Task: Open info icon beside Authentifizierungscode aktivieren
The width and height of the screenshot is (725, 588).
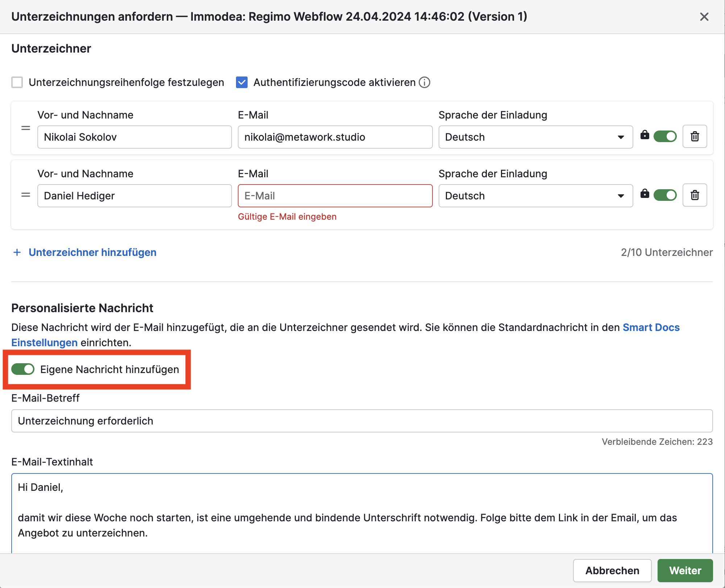Action: [x=424, y=83]
